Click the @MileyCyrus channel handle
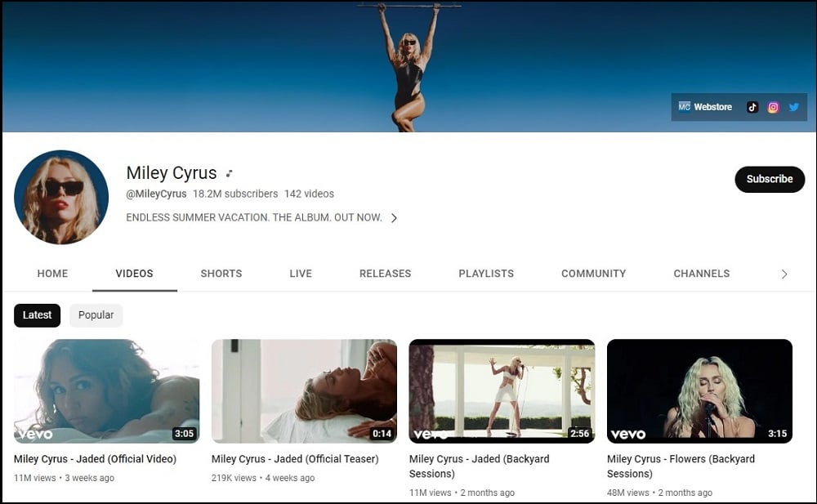The height and width of the screenshot is (504, 817). click(x=156, y=194)
